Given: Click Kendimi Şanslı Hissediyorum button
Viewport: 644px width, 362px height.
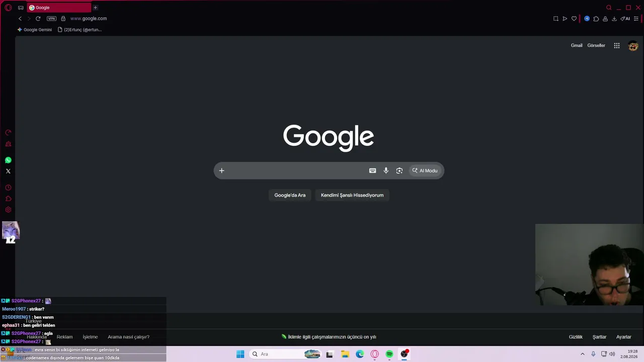Looking at the screenshot, I should [x=352, y=195].
